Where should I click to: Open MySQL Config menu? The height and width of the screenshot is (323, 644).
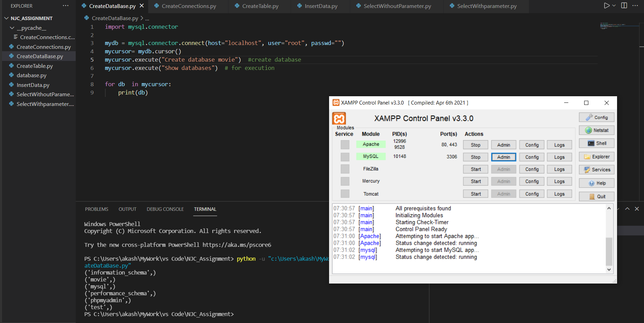tap(532, 157)
